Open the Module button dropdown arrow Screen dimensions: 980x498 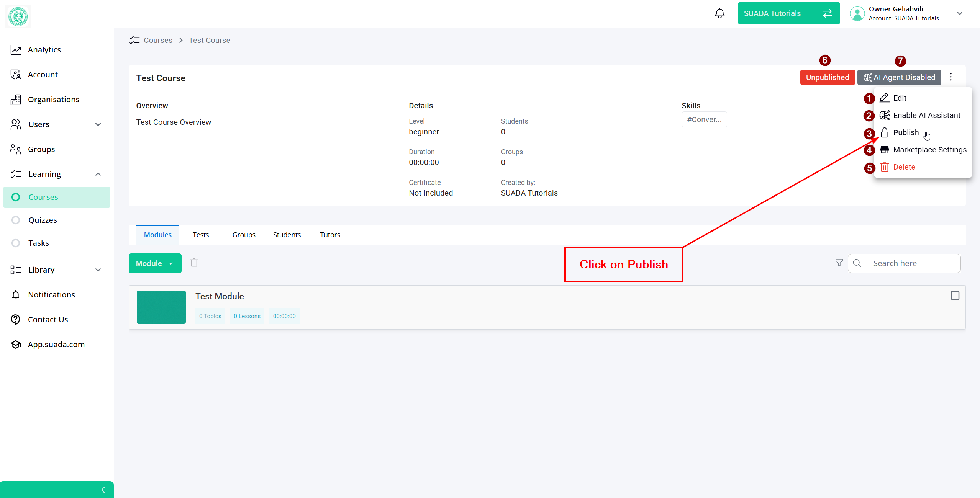[x=171, y=263]
